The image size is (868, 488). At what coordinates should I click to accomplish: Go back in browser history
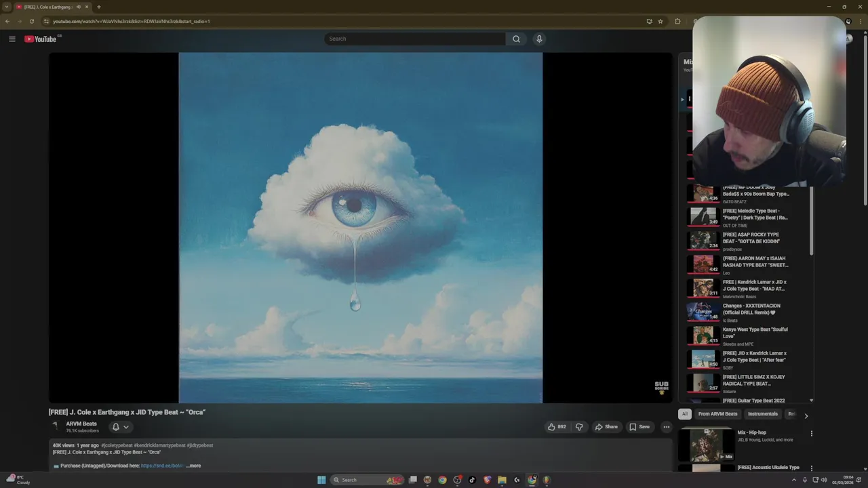coord(7,21)
